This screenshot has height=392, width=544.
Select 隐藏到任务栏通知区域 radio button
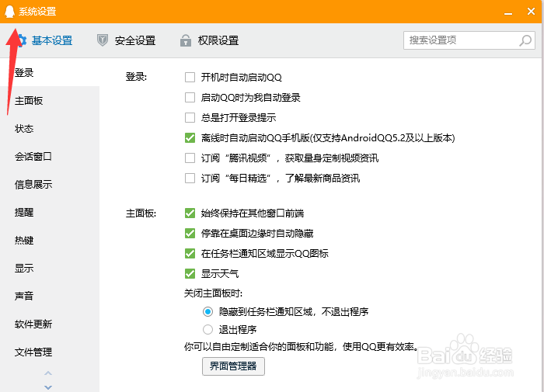point(207,311)
